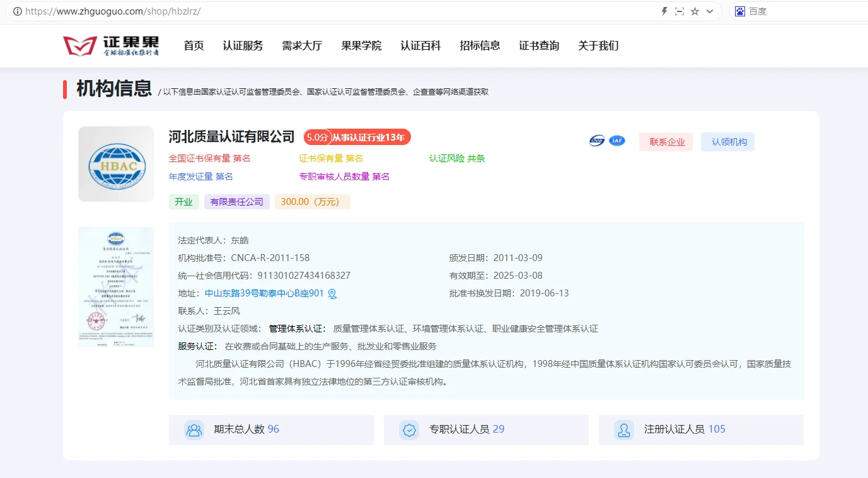The height and width of the screenshot is (478, 868).
Task: Bookmark page with the star icon
Action: (x=695, y=11)
